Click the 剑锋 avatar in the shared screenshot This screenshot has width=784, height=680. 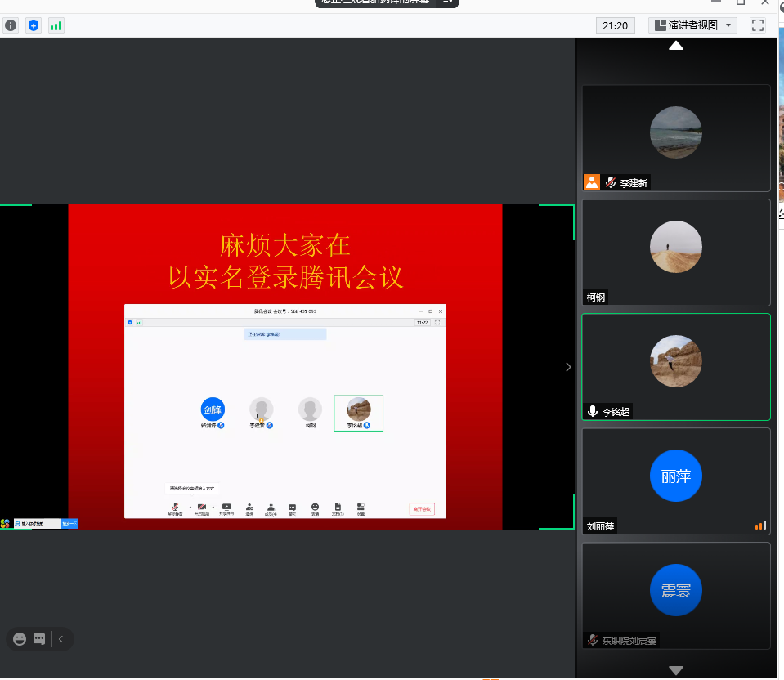pos(213,409)
